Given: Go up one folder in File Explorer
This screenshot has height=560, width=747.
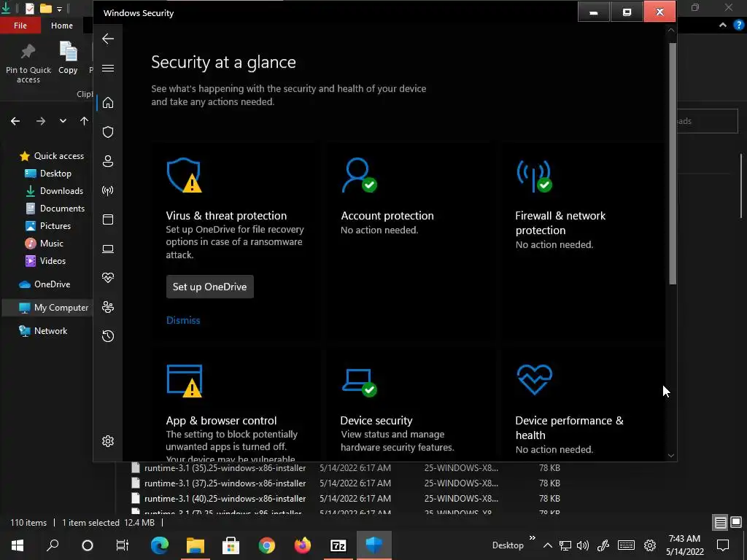Looking at the screenshot, I should [x=85, y=121].
